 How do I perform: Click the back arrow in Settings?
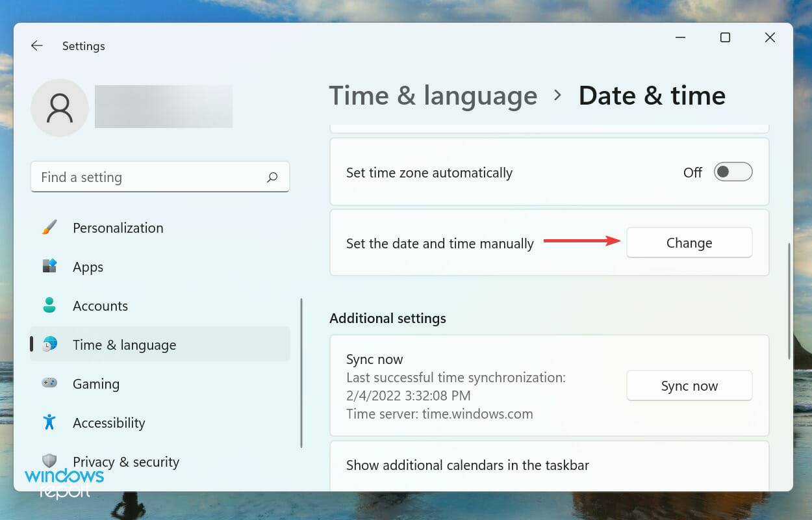[x=36, y=45]
